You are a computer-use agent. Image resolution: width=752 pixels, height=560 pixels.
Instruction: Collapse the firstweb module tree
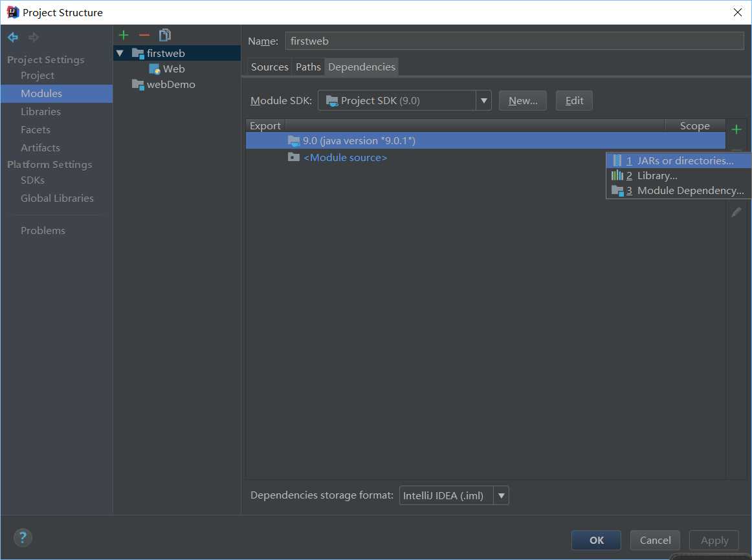click(120, 53)
